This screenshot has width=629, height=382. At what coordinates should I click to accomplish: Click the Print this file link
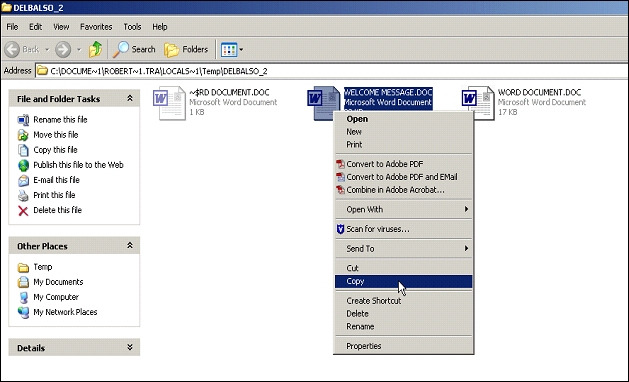(54, 195)
